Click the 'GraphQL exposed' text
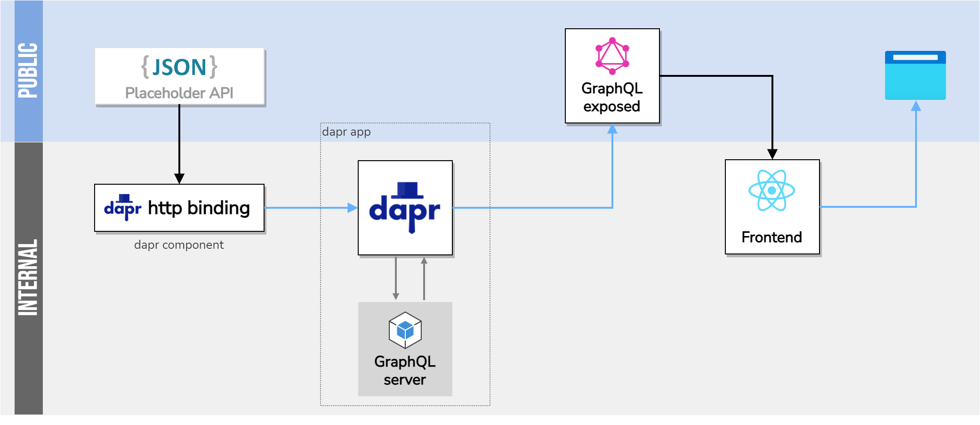 pos(612,97)
